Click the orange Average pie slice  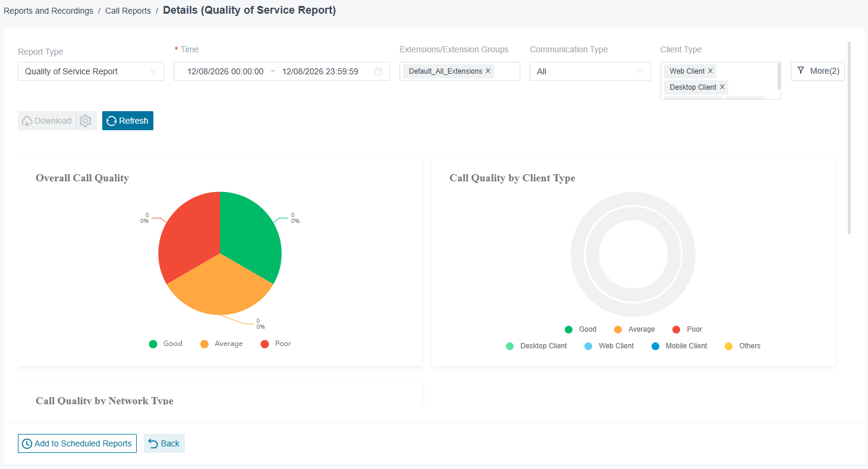[220, 288]
